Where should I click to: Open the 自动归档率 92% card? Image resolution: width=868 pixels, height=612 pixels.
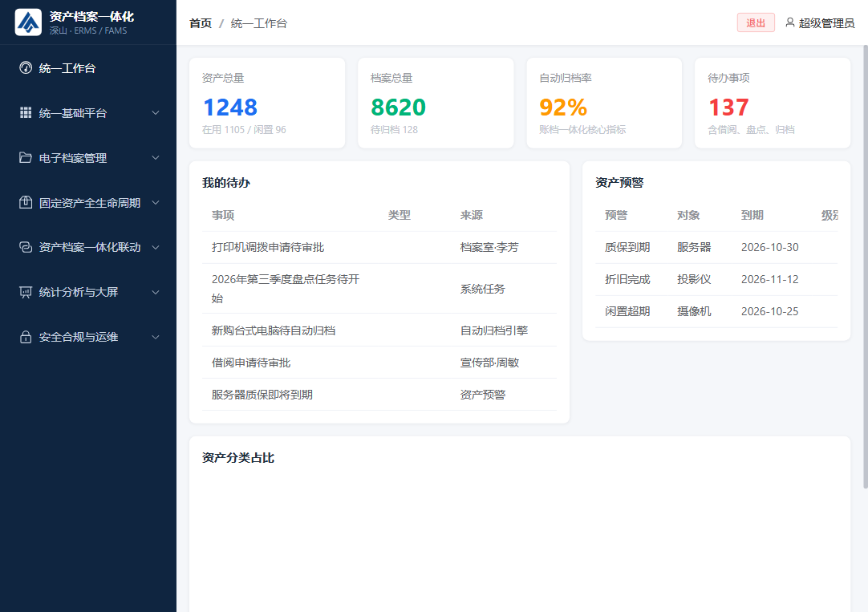[x=604, y=103]
